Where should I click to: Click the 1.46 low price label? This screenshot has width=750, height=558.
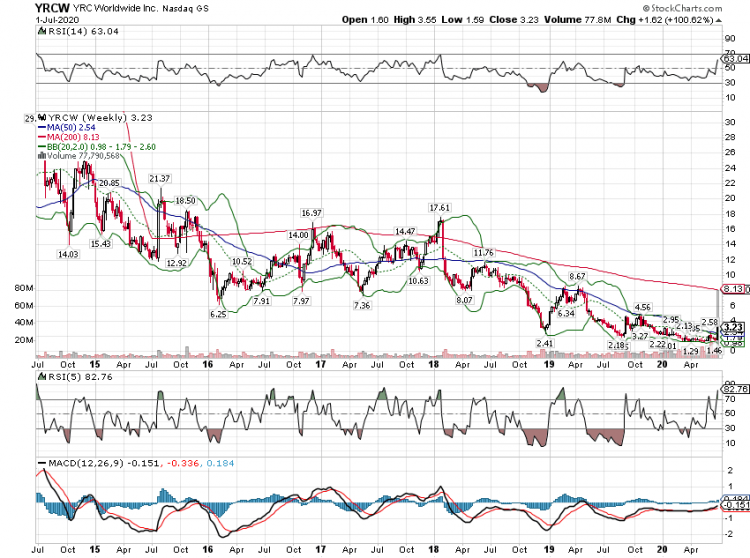[714, 351]
